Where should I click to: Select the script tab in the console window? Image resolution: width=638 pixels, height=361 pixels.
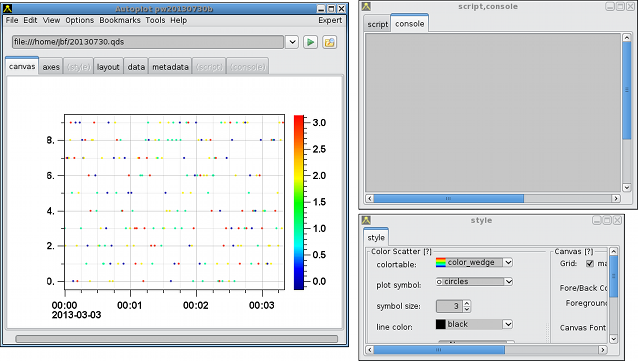tap(378, 24)
